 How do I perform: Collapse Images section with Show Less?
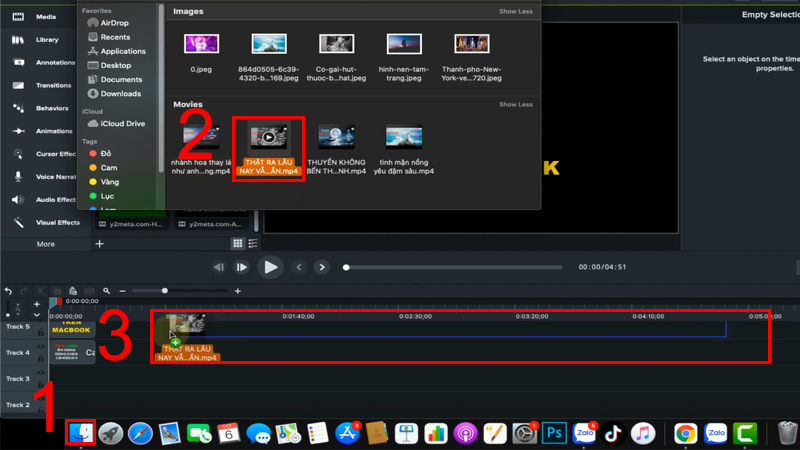(x=515, y=11)
